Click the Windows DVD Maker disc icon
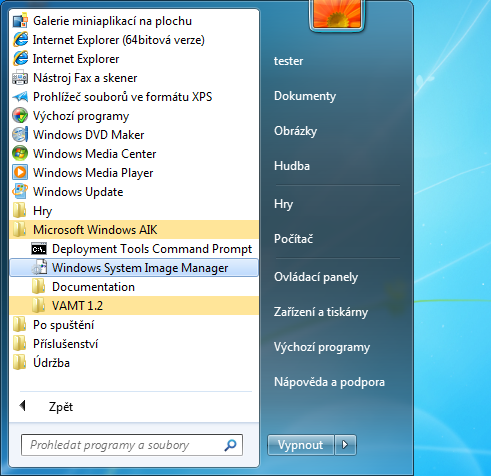491x476 pixels. click(x=20, y=135)
